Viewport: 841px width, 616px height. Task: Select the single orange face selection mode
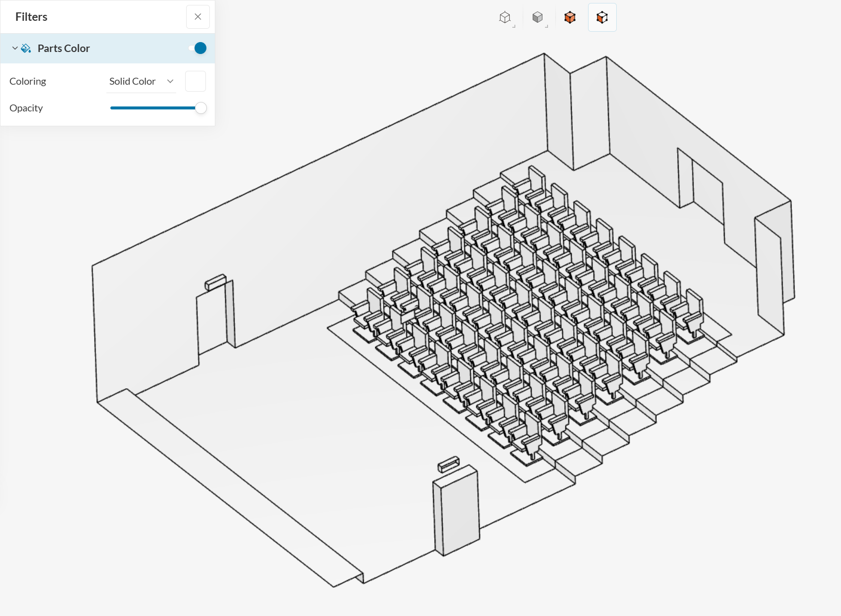tap(602, 18)
